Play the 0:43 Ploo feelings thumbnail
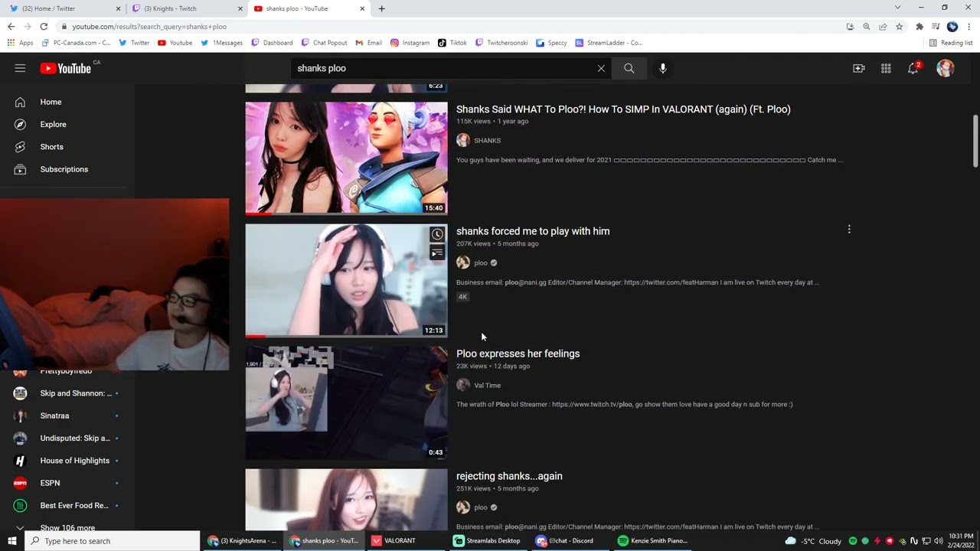Image resolution: width=980 pixels, height=551 pixels. click(346, 403)
